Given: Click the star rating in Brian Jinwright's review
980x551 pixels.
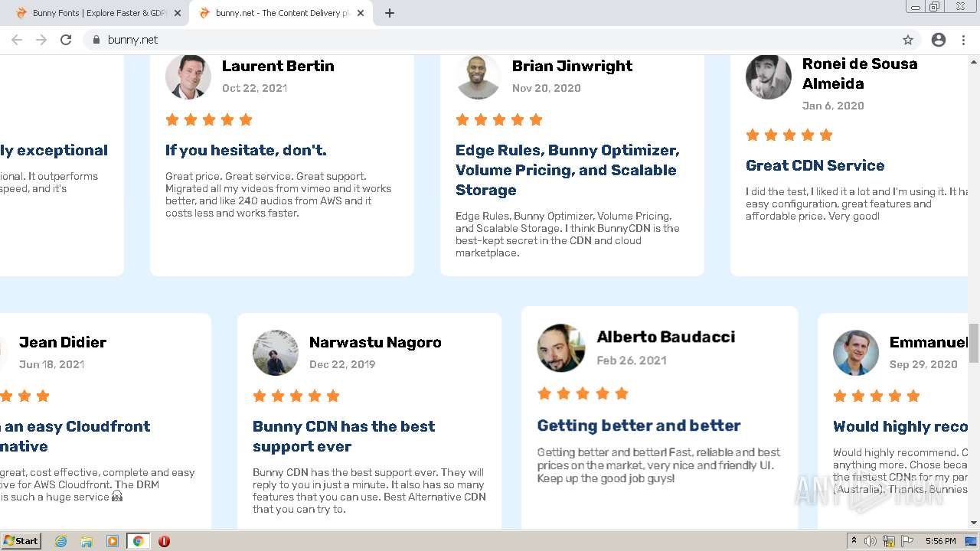Looking at the screenshot, I should point(499,119).
